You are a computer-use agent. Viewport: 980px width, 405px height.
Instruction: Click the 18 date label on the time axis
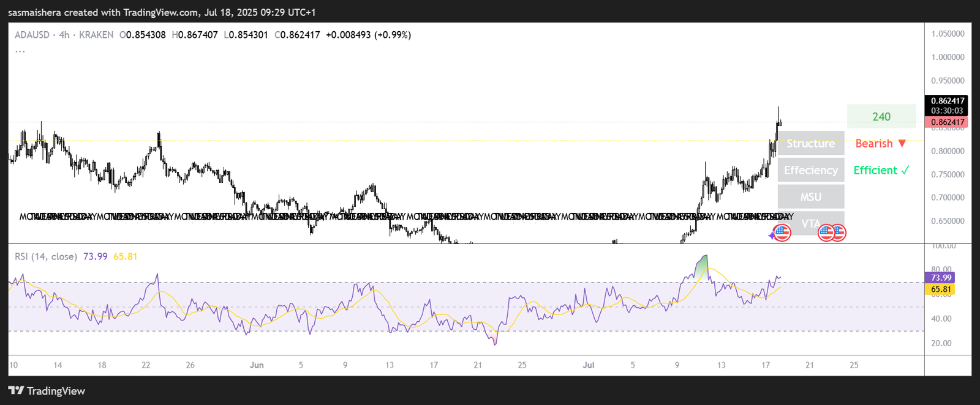click(102, 365)
